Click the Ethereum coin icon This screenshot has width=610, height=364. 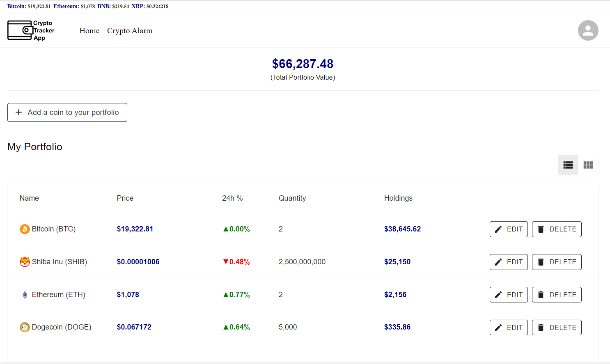click(x=25, y=294)
